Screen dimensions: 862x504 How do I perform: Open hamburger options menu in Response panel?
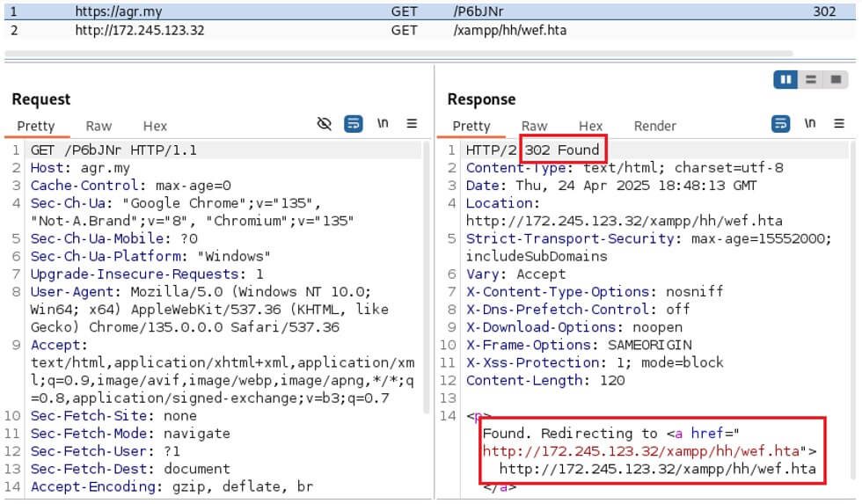click(839, 124)
